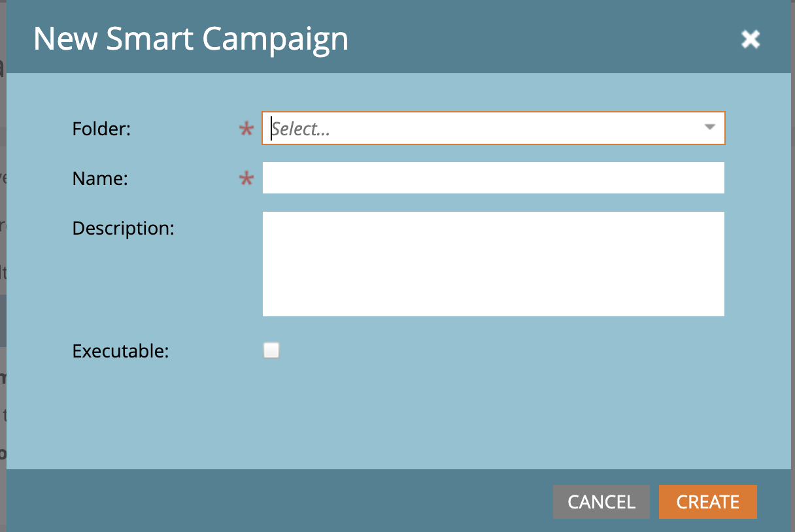This screenshot has height=532, width=795.
Task: Open the Folder dropdown arrow
Action: pyautogui.click(x=710, y=127)
